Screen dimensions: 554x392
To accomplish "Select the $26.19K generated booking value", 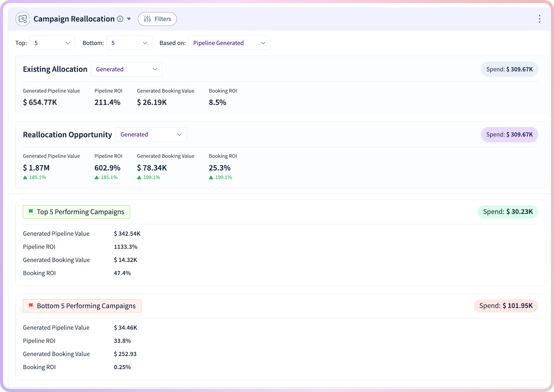I will (x=152, y=102).
